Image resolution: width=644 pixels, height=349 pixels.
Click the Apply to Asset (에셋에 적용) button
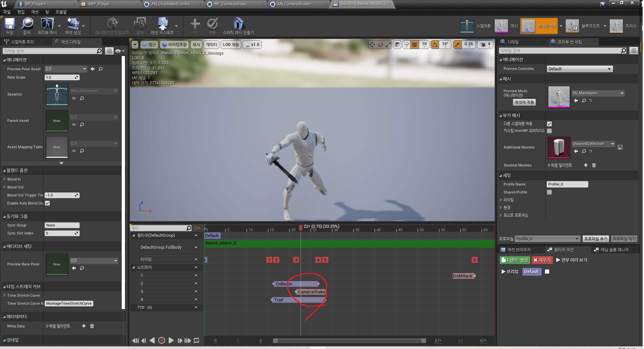524,102
